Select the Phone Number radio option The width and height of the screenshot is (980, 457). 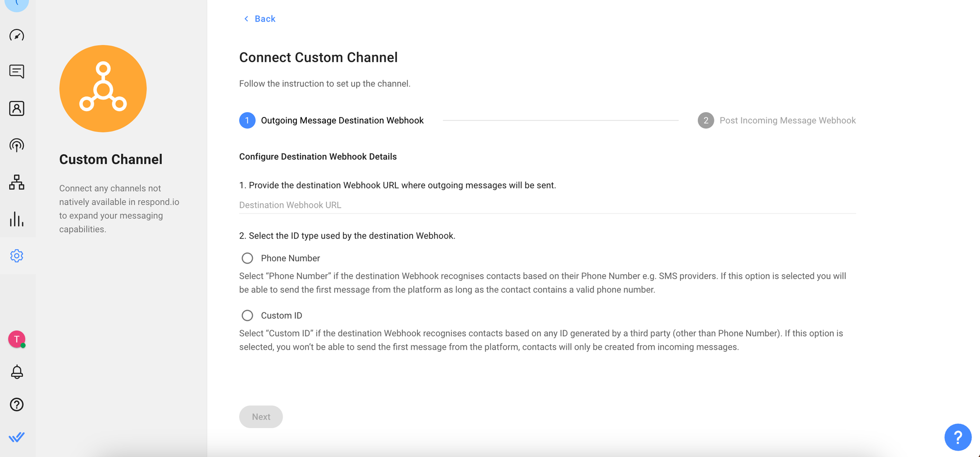pyautogui.click(x=247, y=258)
